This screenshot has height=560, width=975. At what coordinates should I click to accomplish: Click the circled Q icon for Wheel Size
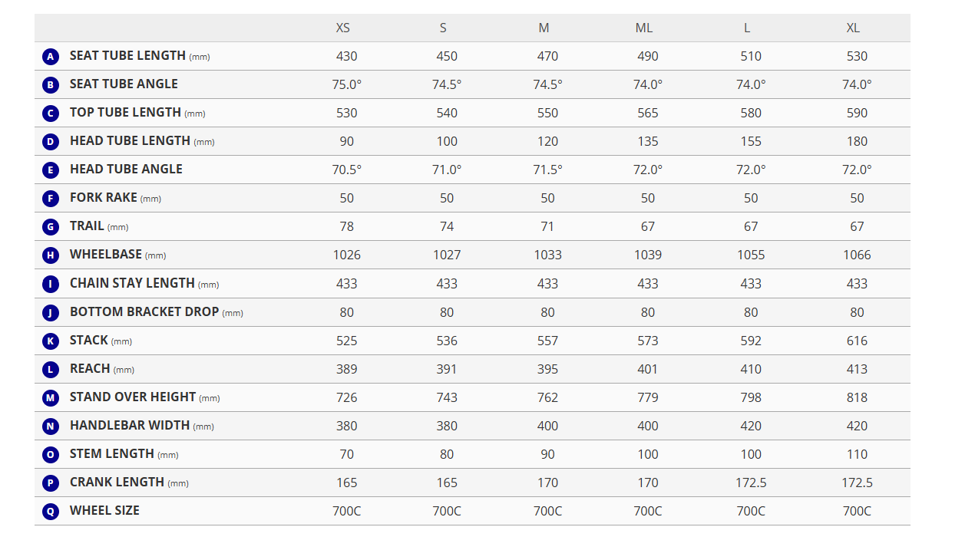[x=51, y=511]
